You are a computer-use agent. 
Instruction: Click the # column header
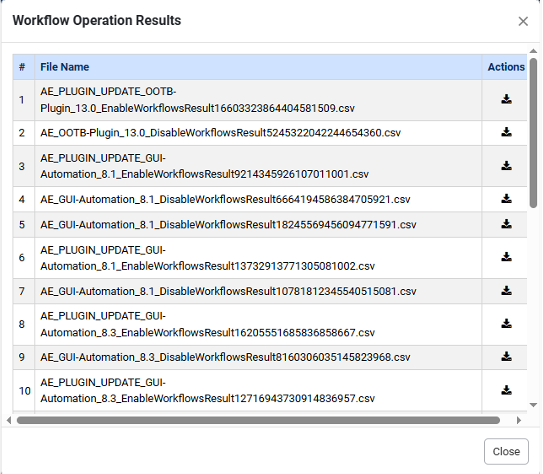[x=24, y=67]
